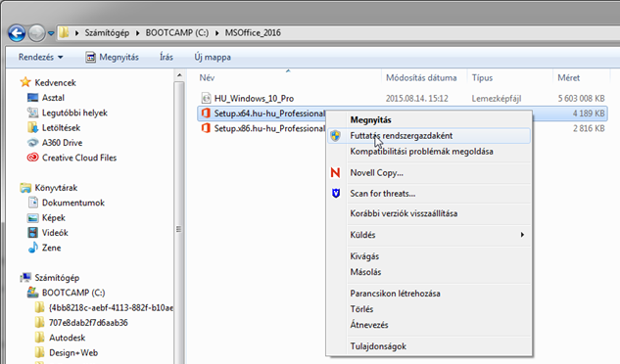The image size is (620, 364).
Task: Expand arrow before MSOffice_2016 in address bar
Action: coord(217,33)
